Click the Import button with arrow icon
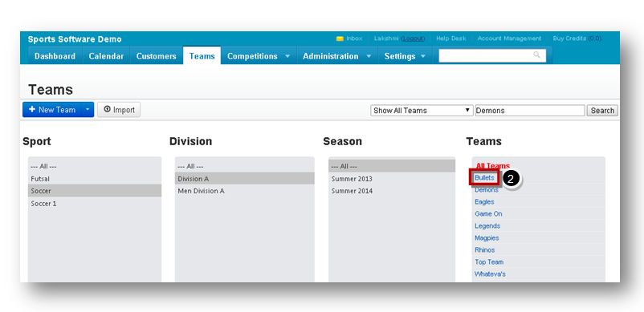The image size is (644, 312). (x=119, y=110)
